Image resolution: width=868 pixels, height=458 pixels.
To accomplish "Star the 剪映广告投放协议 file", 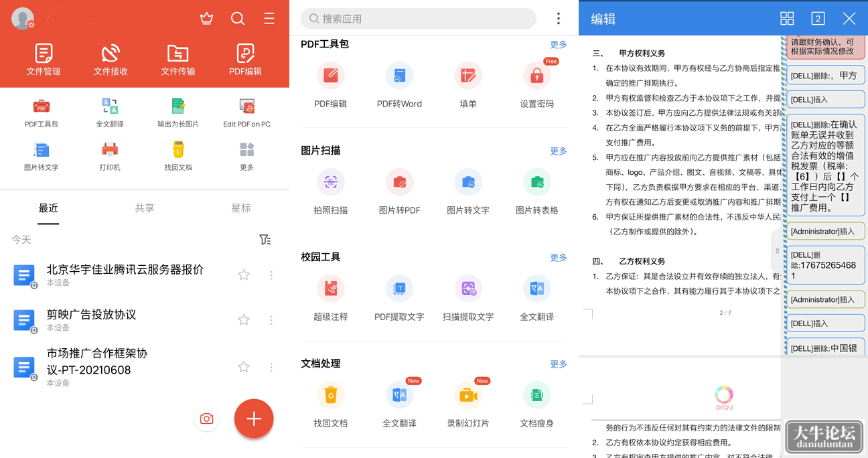I will (x=244, y=320).
